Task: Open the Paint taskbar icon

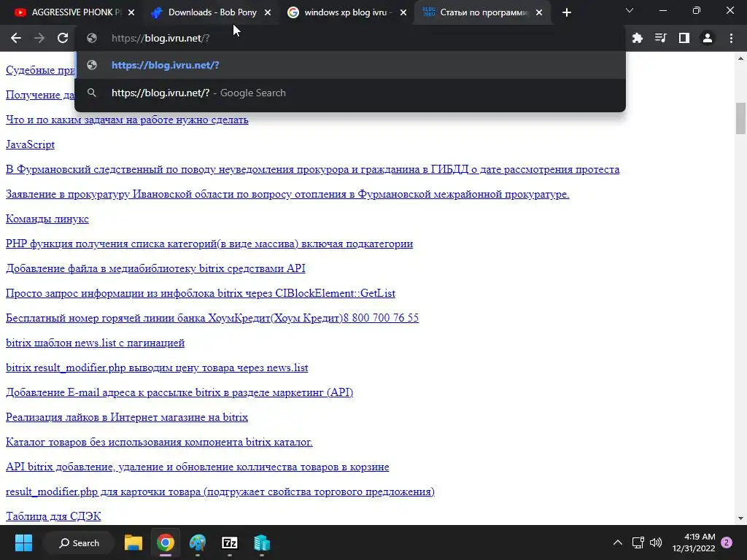Action: (x=198, y=542)
